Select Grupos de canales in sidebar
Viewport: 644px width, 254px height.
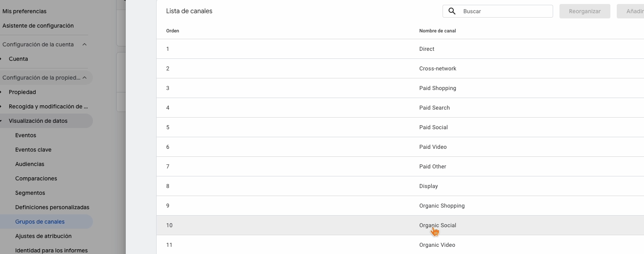(x=40, y=222)
